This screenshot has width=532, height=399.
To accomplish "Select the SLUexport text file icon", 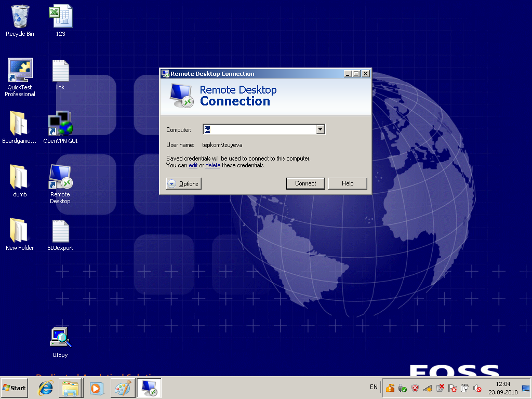I will coord(60,235).
